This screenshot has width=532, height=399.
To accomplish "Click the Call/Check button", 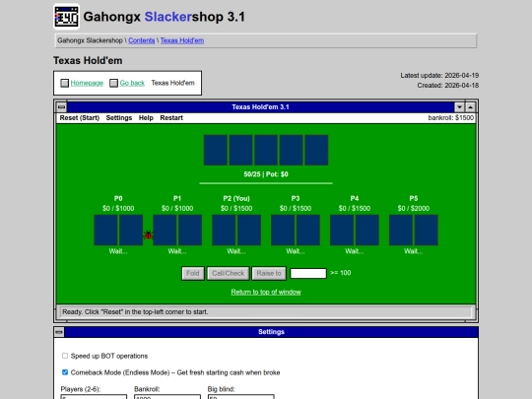I will 228,274.
